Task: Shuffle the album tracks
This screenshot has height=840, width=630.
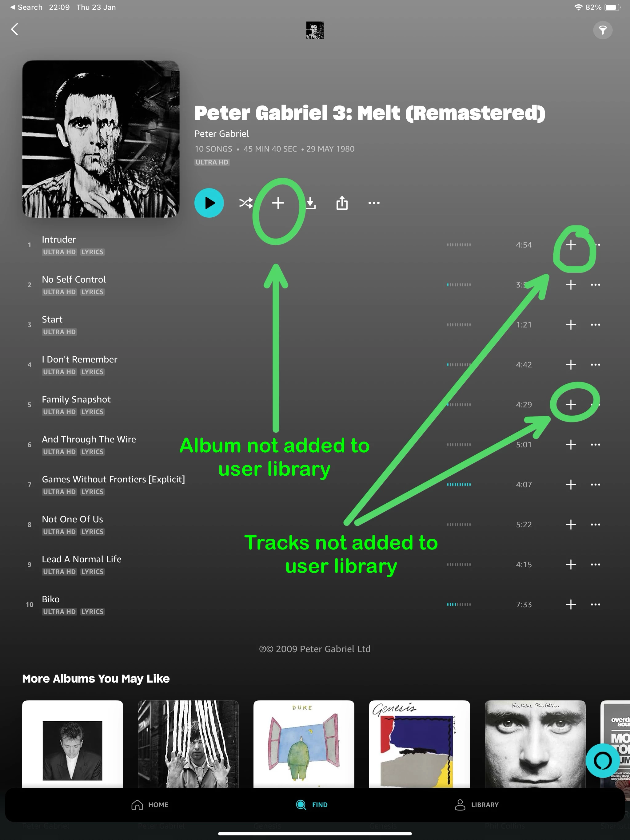Action: 246,203
